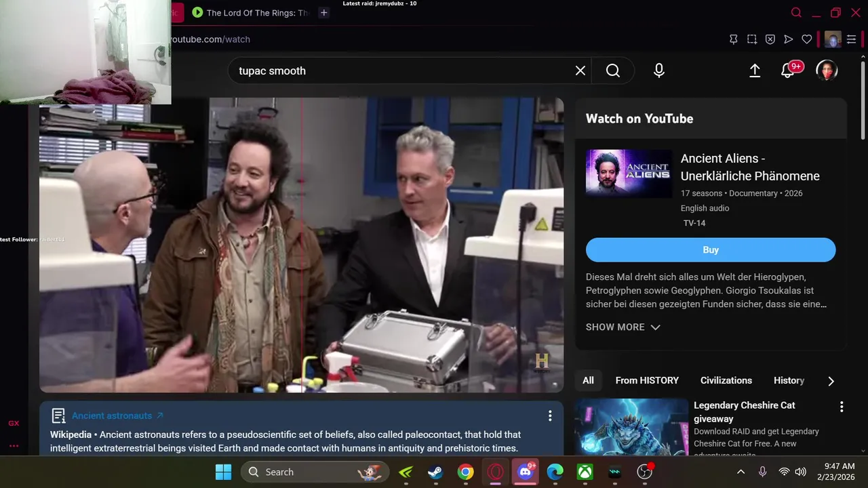Switch to The Lord Of The Rings tab
Screen dimensions: 868x488
coord(251,12)
